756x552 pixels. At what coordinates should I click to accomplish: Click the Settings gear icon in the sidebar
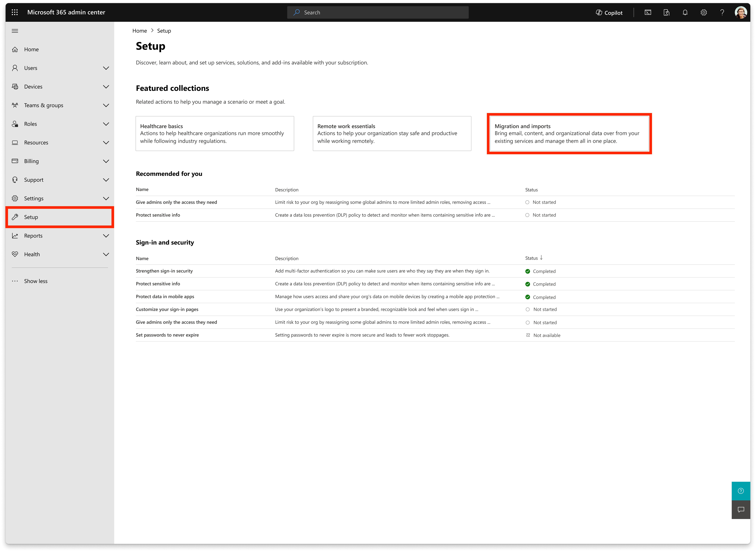tap(15, 198)
